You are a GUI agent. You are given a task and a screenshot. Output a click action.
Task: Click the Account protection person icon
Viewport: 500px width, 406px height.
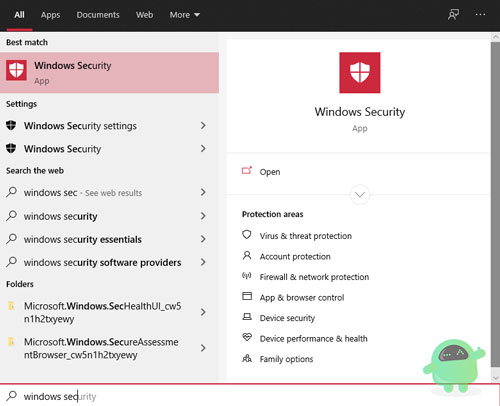pyautogui.click(x=247, y=256)
